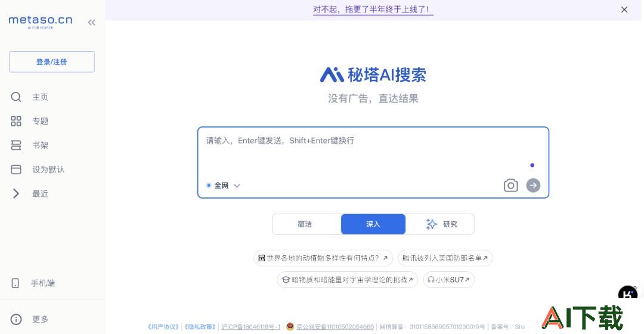Open the 《用户协议》 footer link
Viewport: 644px width, 334px height.
coord(163,327)
